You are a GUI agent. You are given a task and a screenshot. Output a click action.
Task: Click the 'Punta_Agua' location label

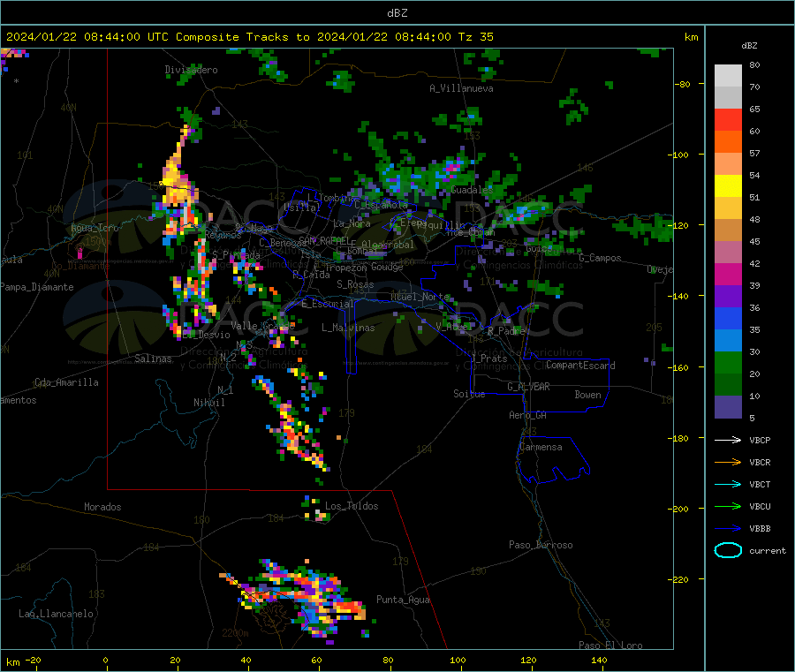[x=403, y=600]
